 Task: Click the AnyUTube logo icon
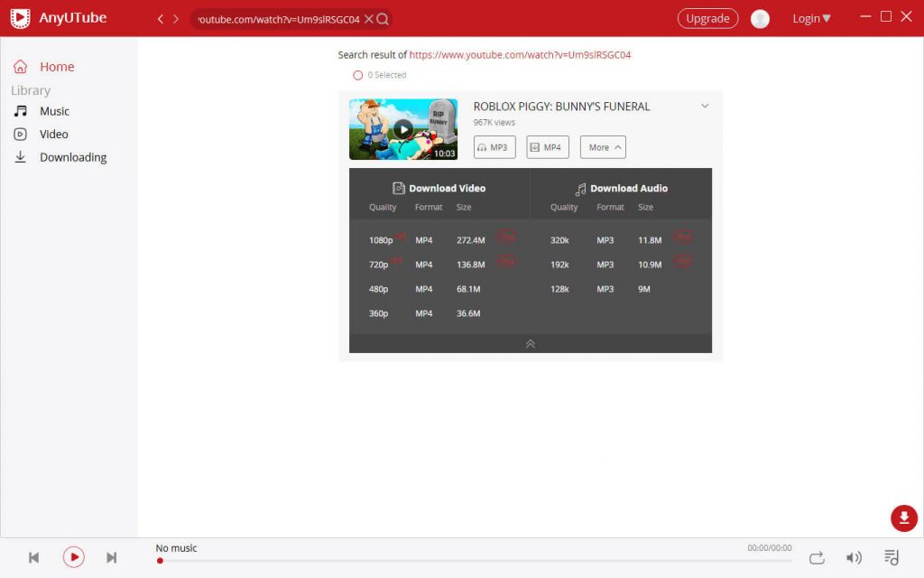tap(20, 18)
